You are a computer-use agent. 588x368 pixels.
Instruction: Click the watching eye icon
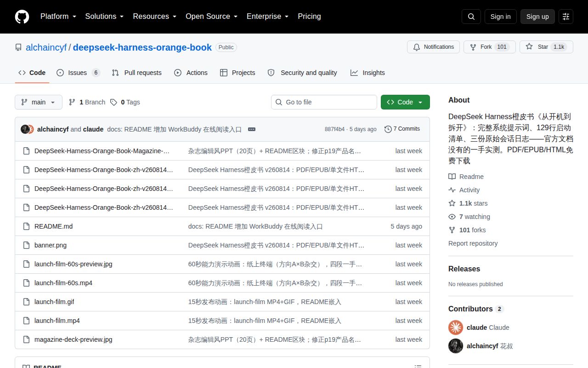pyautogui.click(x=452, y=217)
